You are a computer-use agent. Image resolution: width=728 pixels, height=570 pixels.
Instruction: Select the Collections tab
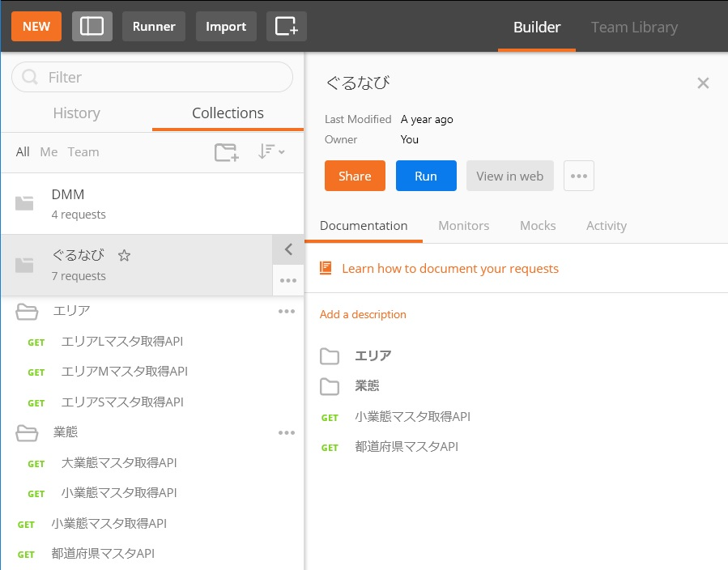click(228, 113)
